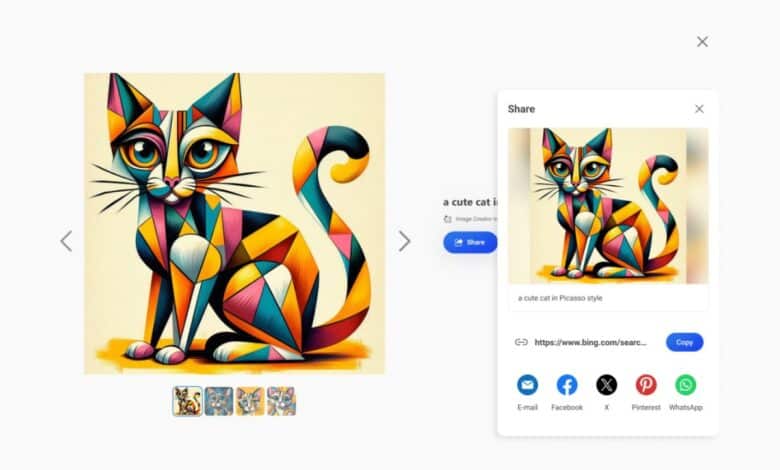Click the blue Share button
This screenshot has height=470, width=780.
tap(470, 242)
